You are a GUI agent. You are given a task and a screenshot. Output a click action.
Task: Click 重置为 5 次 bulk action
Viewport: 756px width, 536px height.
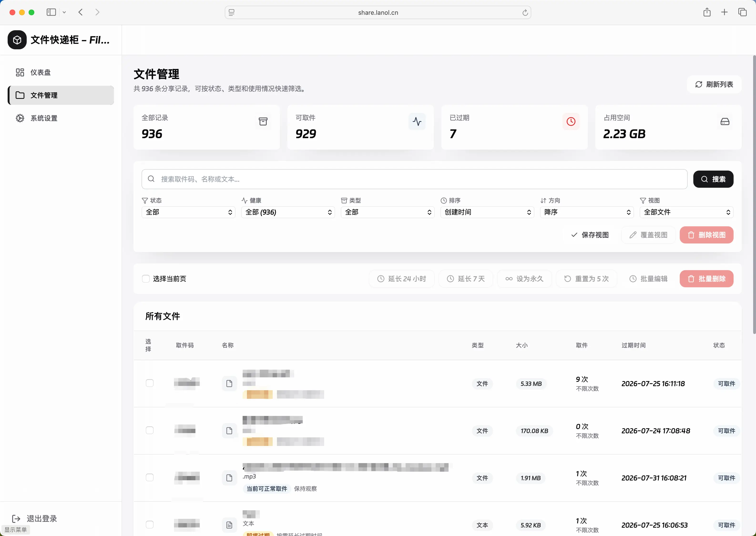point(586,279)
